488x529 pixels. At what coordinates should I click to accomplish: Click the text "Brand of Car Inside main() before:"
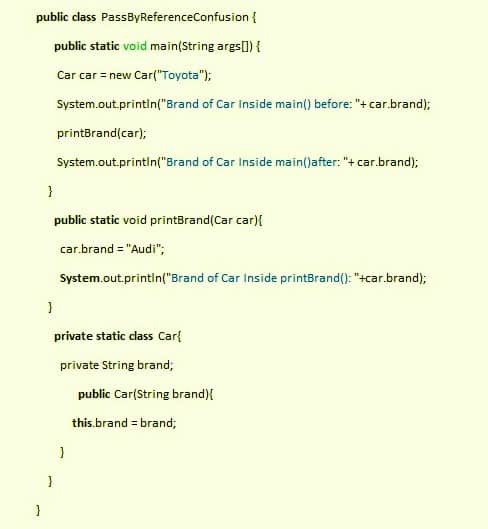tap(259, 104)
